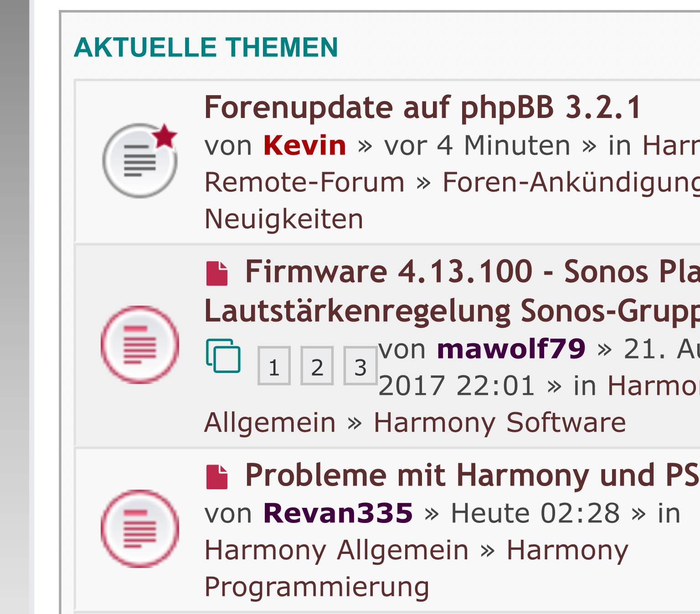This screenshot has height=614, width=700.
Task: Click the Firmware topic unread status icon
Action: pyautogui.click(x=140, y=344)
